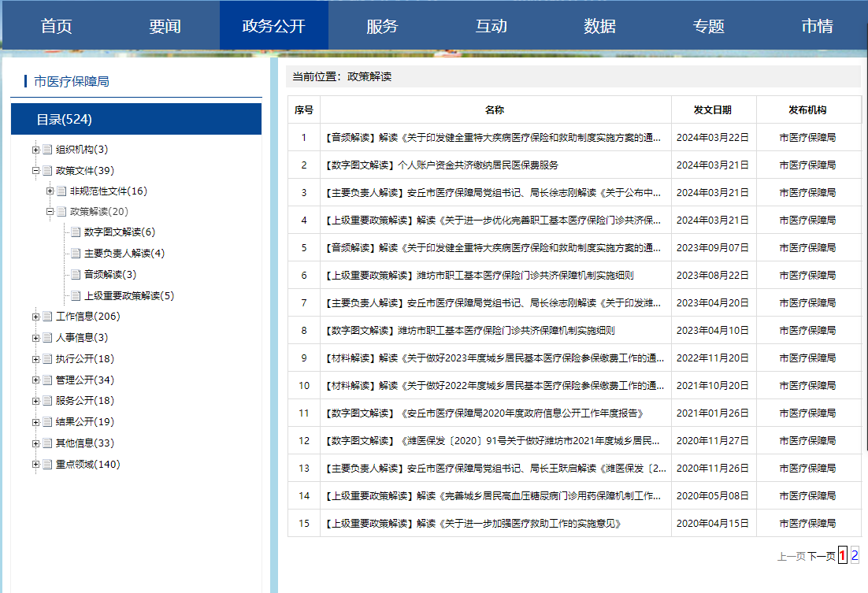
Task: Expand the 工作信息 tree node
Action: pyautogui.click(x=35, y=317)
